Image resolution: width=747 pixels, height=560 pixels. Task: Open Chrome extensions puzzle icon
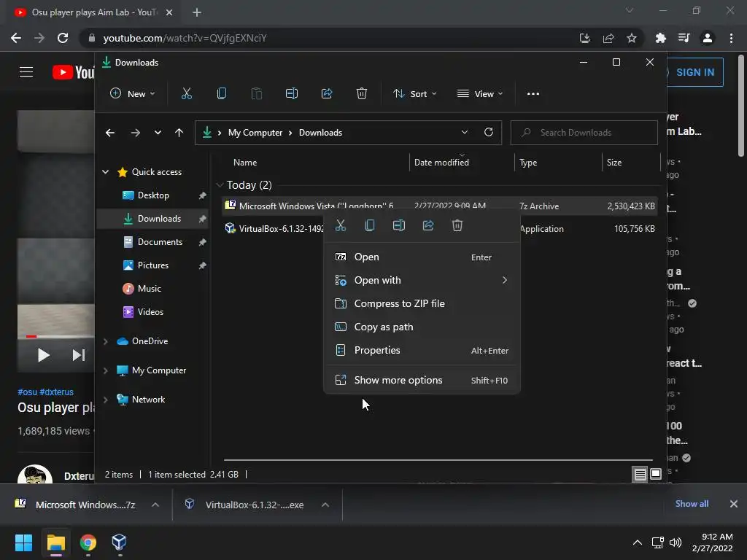click(x=660, y=38)
